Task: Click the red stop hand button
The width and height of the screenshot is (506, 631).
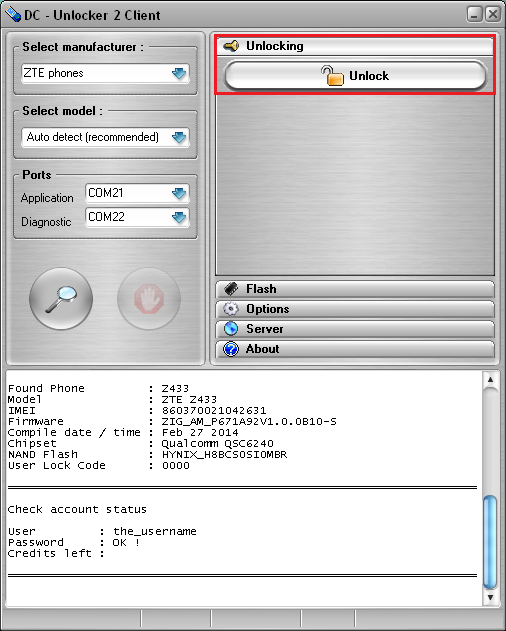Action: click(149, 299)
